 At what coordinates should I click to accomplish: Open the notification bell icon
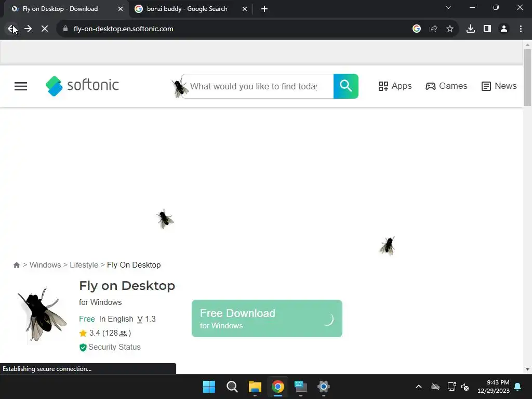click(x=518, y=387)
